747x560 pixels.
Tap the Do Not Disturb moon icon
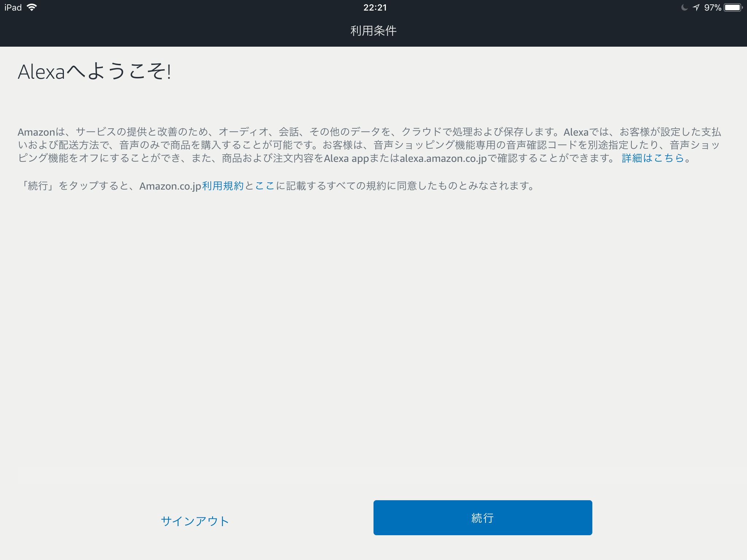pyautogui.click(x=684, y=8)
